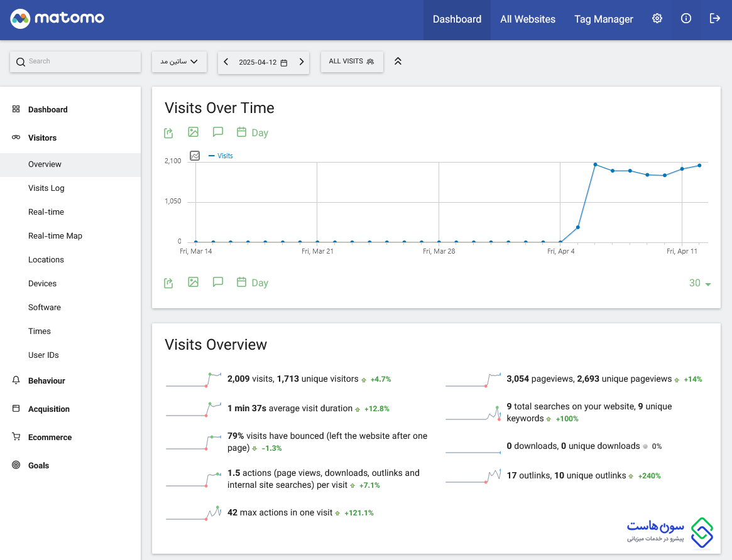The height and width of the screenshot is (560, 732).
Task: Click the "Visits Overview" heading
Action: coord(216,345)
